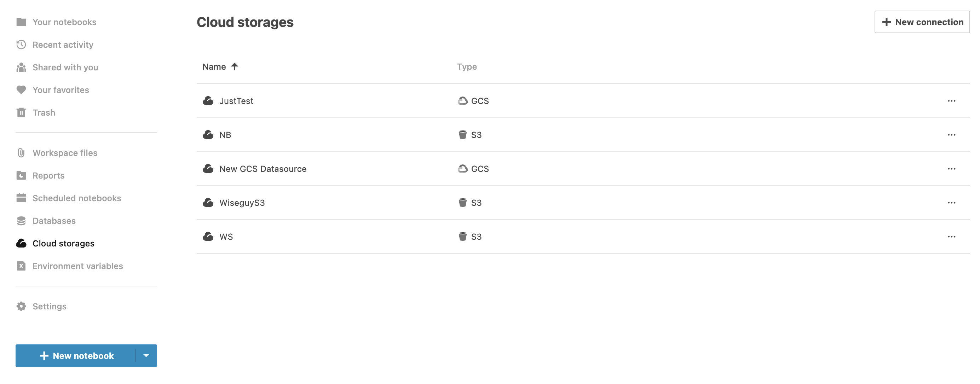This screenshot has height=384, width=980.
Task: Create a New notebook
Action: 76,355
